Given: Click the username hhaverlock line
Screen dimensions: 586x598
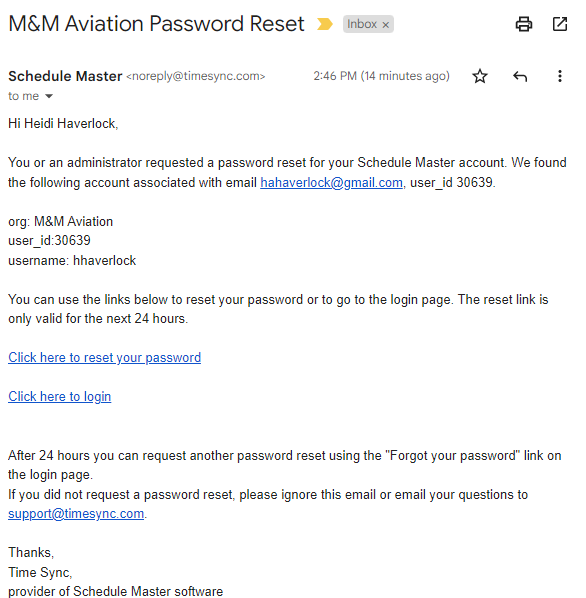Looking at the screenshot, I should (72, 261).
